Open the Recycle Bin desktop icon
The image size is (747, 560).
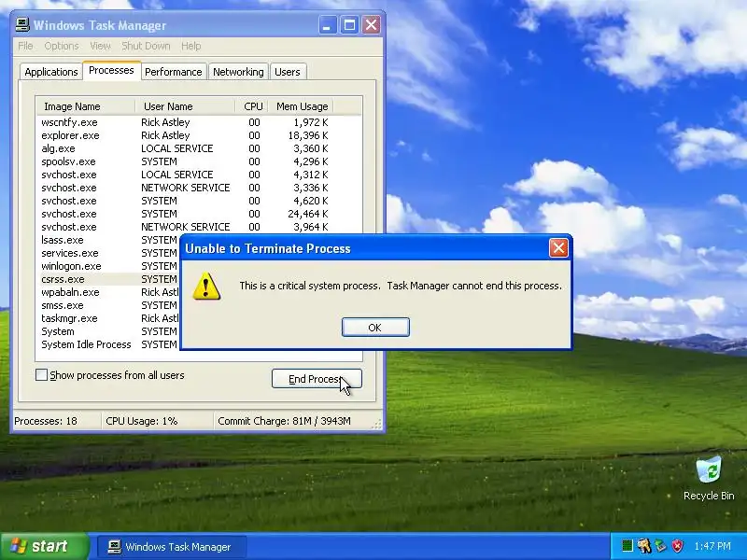[709, 478]
